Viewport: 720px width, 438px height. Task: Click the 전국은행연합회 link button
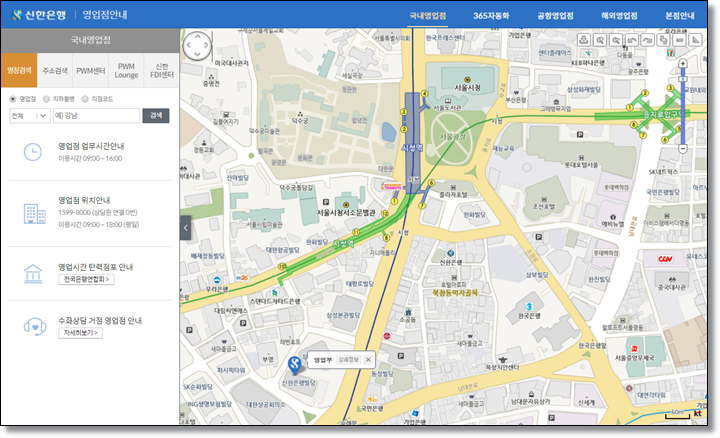(86, 279)
